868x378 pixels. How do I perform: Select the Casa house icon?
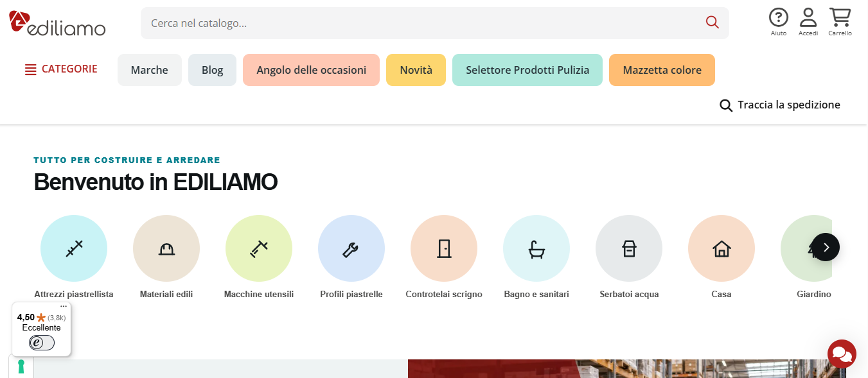coord(722,248)
